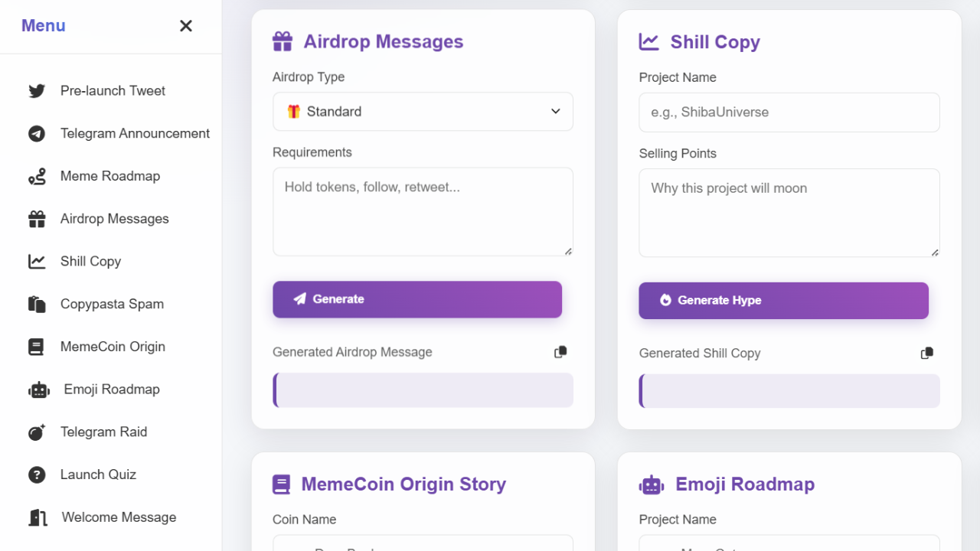The width and height of the screenshot is (980, 551).
Task: Click the bomb icon for Telegram Raid
Action: 37,432
